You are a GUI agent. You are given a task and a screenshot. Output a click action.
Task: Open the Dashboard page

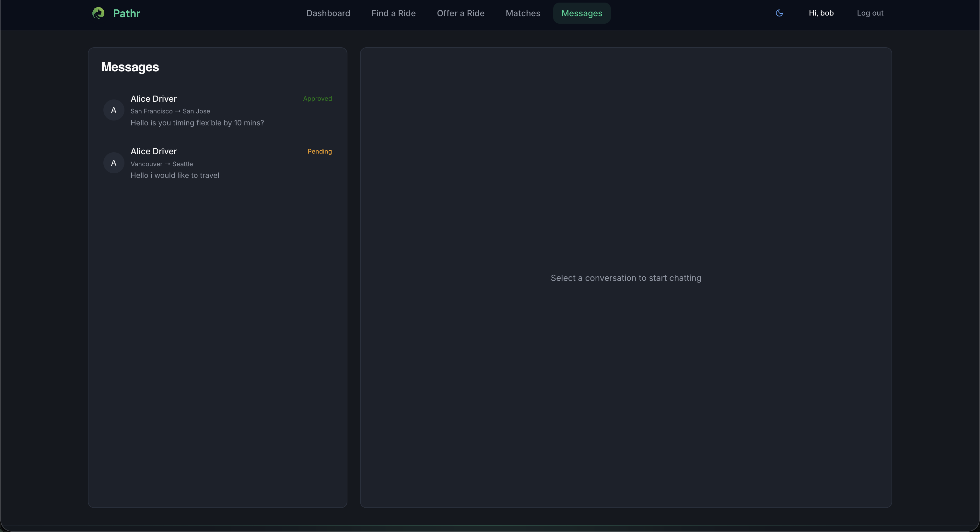[x=328, y=13]
